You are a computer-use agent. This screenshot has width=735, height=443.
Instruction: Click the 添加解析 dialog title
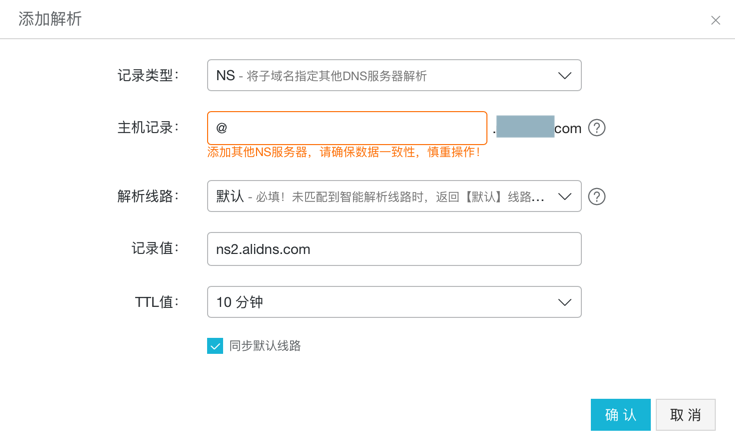pyautogui.click(x=50, y=19)
